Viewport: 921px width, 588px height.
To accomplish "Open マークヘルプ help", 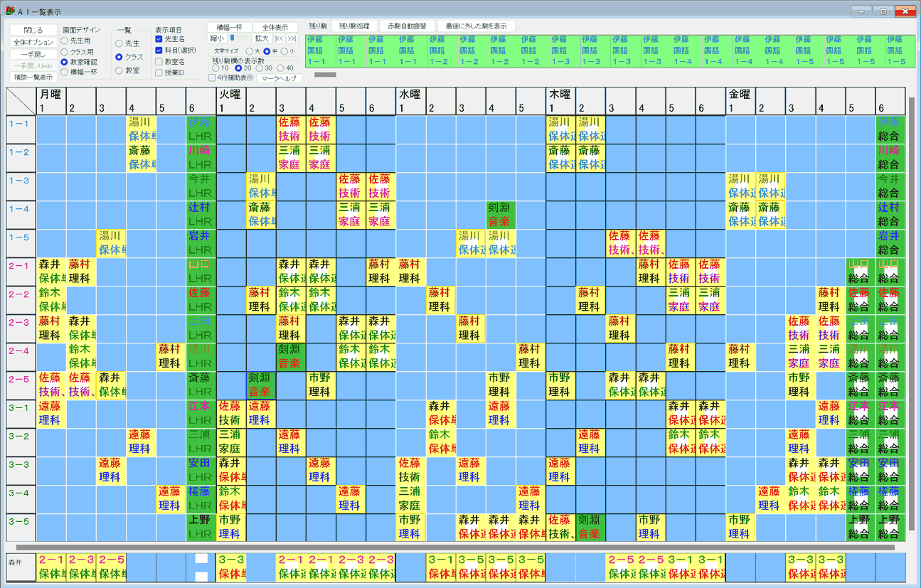I will coord(279,78).
